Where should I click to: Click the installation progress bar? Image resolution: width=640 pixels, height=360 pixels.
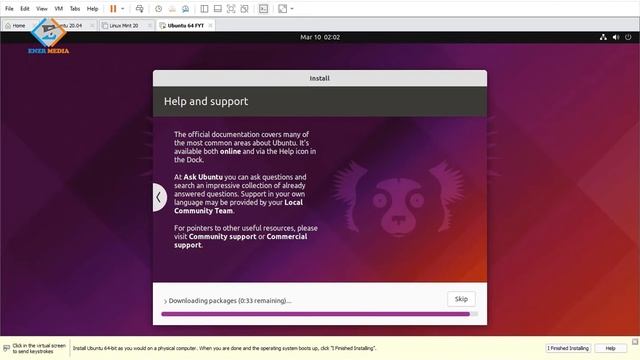tap(320, 314)
